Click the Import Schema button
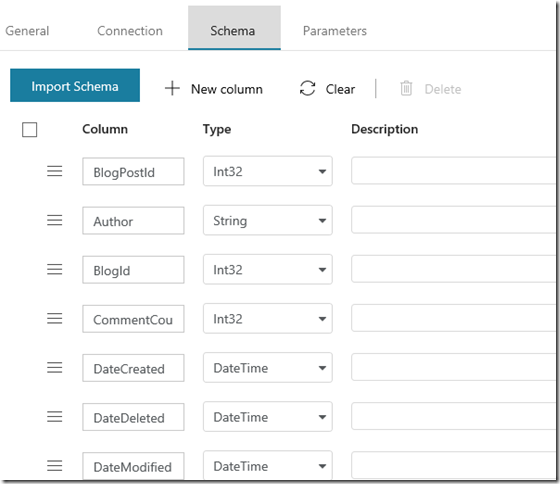The height and width of the screenshot is (484, 560). tap(75, 85)
